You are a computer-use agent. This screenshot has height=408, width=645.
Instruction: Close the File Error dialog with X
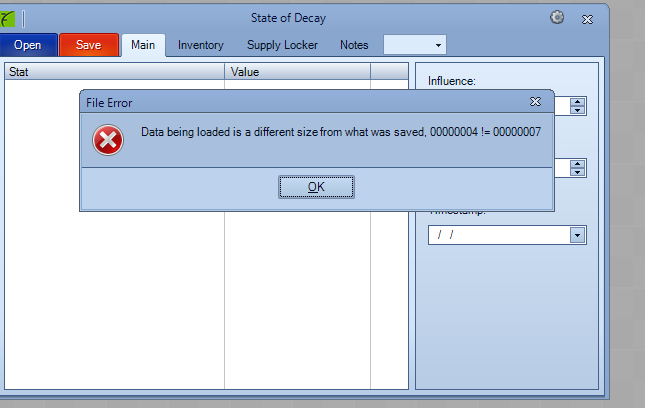click(x=535, y=102)
